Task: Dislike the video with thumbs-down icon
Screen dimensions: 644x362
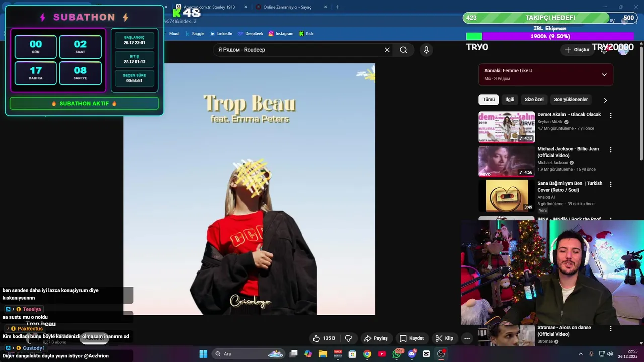Action: pos(348,338)
